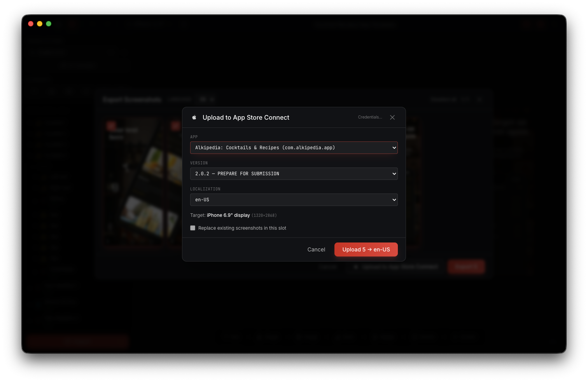588x382 pixels.
Task: Click the green fullscreen window button
Action: [x=49, y=24]
